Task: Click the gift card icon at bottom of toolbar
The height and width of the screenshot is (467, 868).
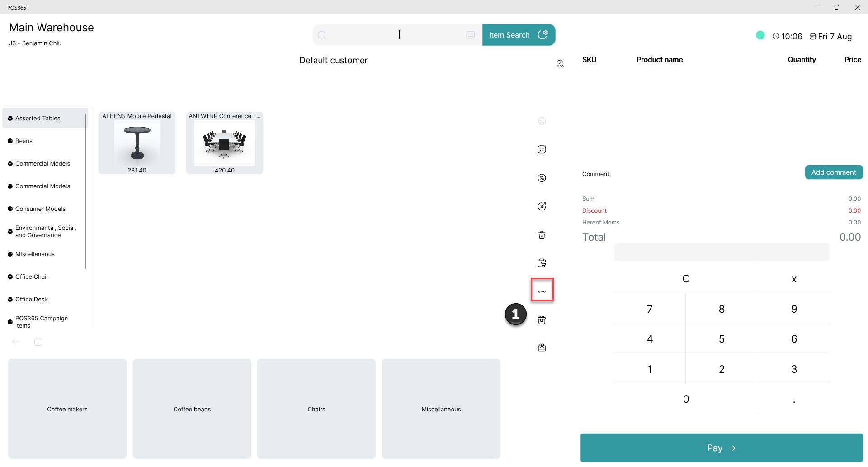Action: pyautogui.click(x=542, y=348)
